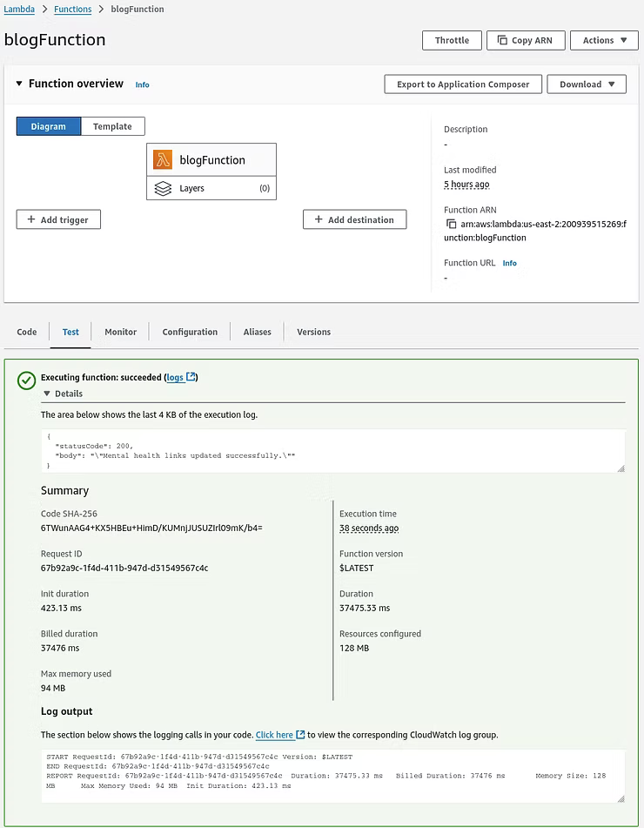Click the plus icon in Add destination

[319, 219]
